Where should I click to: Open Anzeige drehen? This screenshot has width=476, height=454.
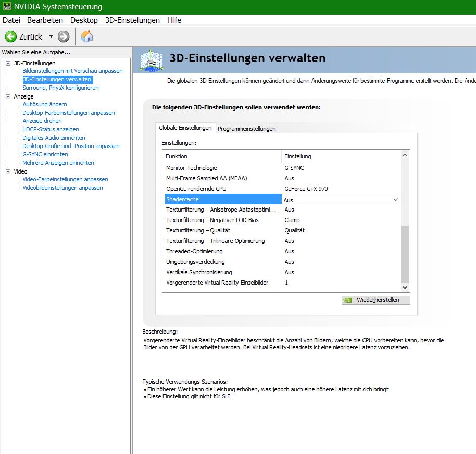point(42,121)
